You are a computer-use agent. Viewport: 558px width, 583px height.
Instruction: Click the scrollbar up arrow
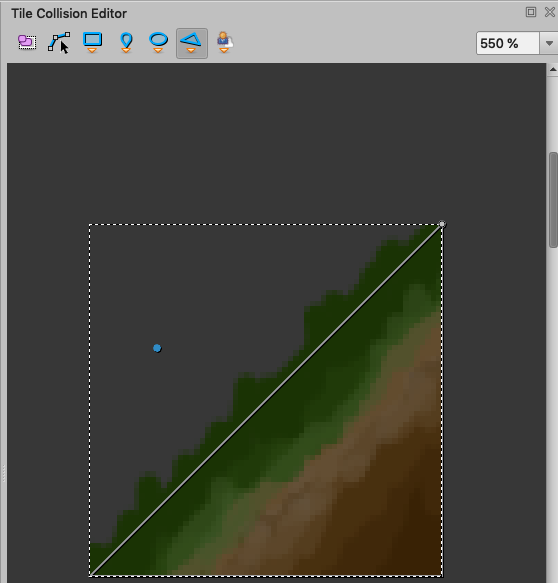553,70
